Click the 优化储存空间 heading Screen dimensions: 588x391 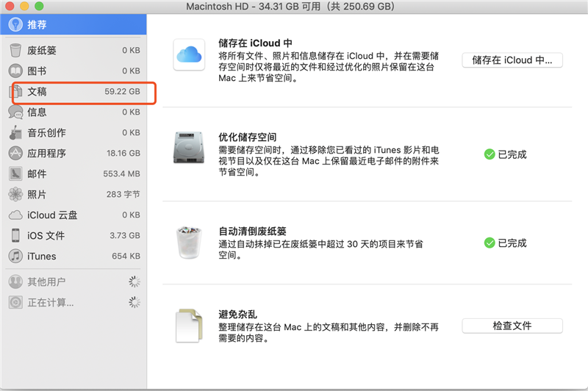(248, 137)
